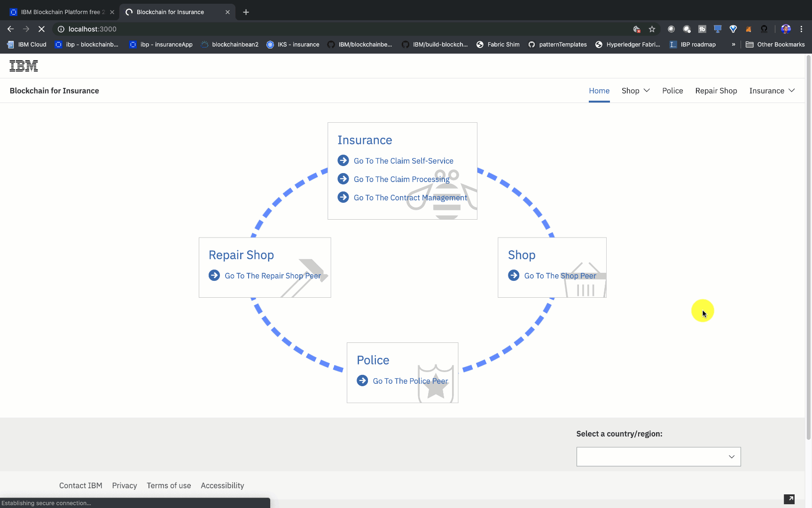Click the page vertical scrollbar
812x508 pixels.
point(808,247)
